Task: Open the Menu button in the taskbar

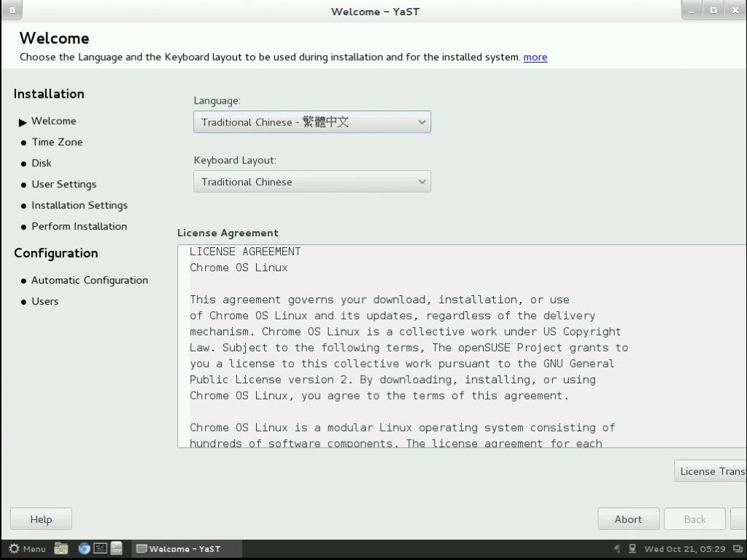Action: [27, 548]
